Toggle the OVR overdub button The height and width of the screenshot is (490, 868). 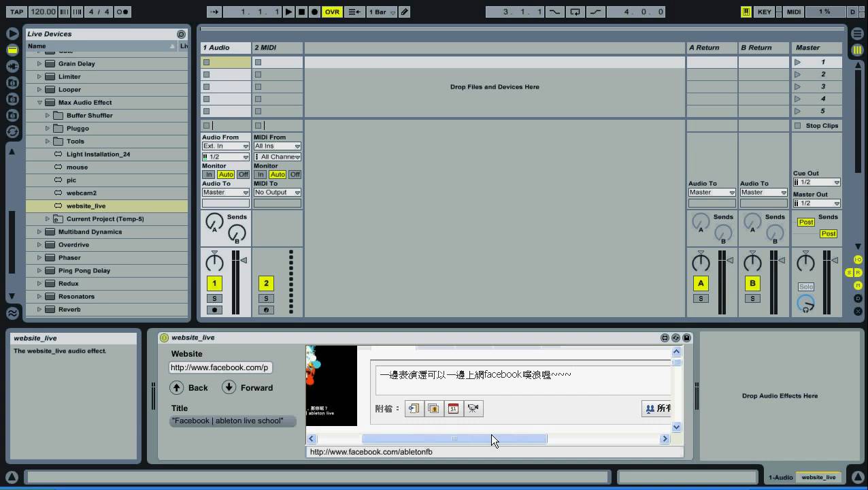click(332, 12)
